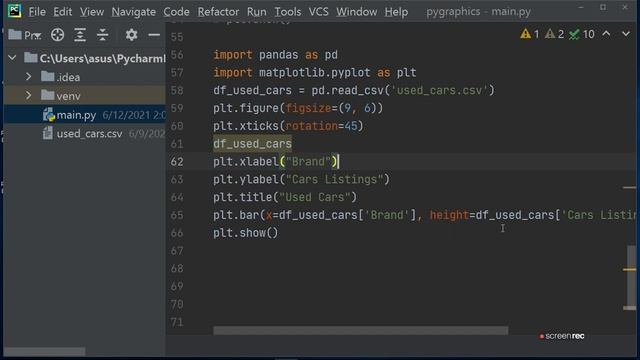Click the plt.figure figsize line
The height and width of the screenshot is (360, 640).
tap(298, 108)
